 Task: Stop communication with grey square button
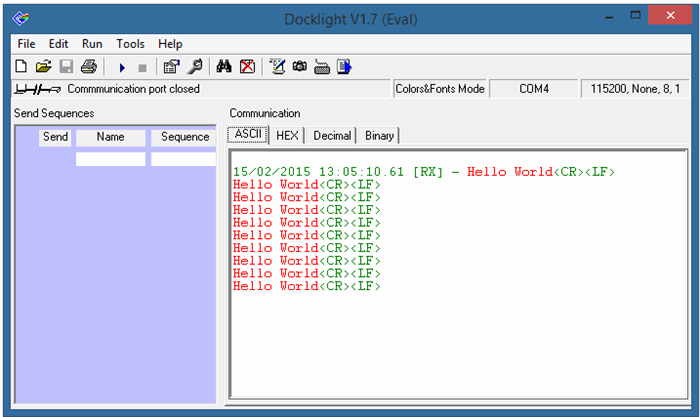[142, 68]
